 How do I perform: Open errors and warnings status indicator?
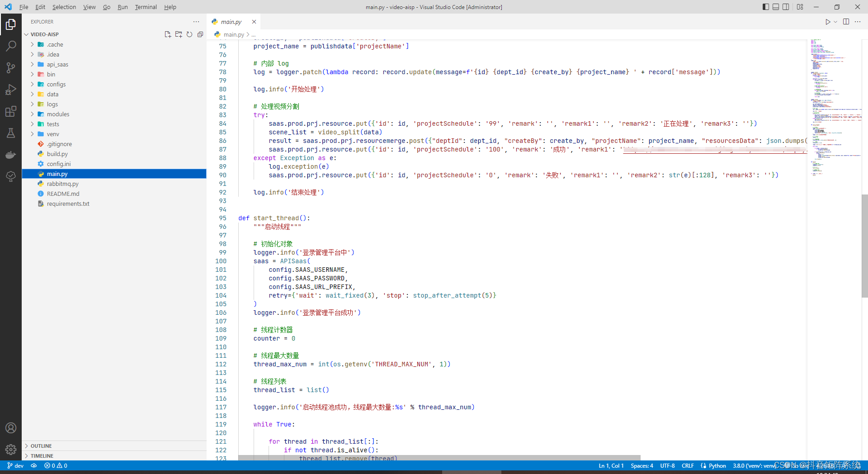click(56, 465)
